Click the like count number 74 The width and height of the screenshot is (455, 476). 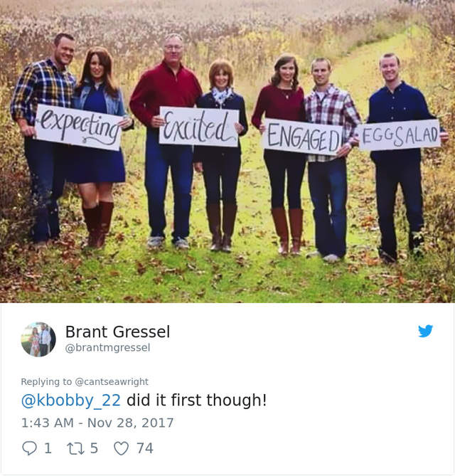[x=145, y=448]
